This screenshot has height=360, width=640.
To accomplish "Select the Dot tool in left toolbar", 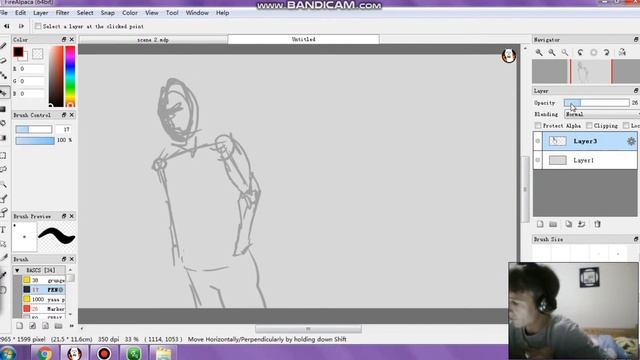I will [x=3, y=76].
